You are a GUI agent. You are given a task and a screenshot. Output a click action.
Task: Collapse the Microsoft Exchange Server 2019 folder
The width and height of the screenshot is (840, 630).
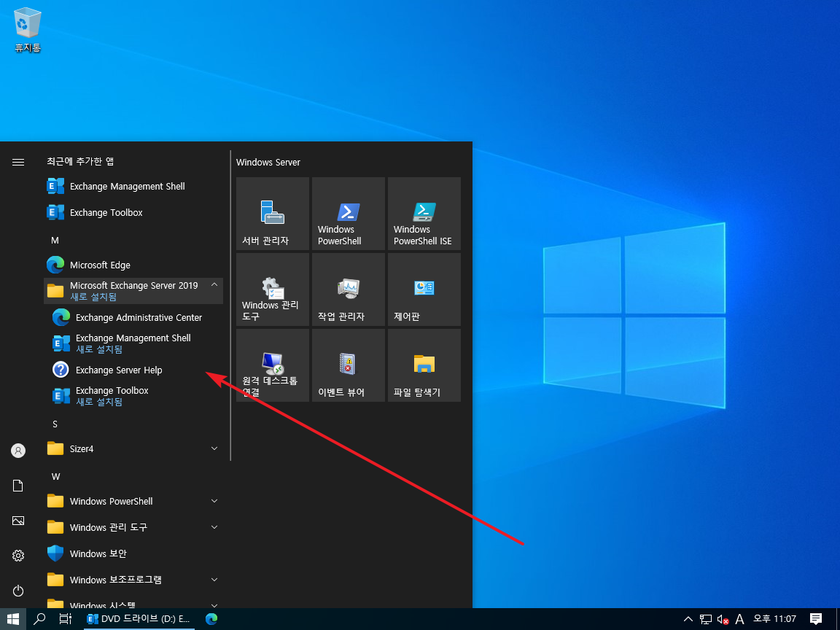133,291
